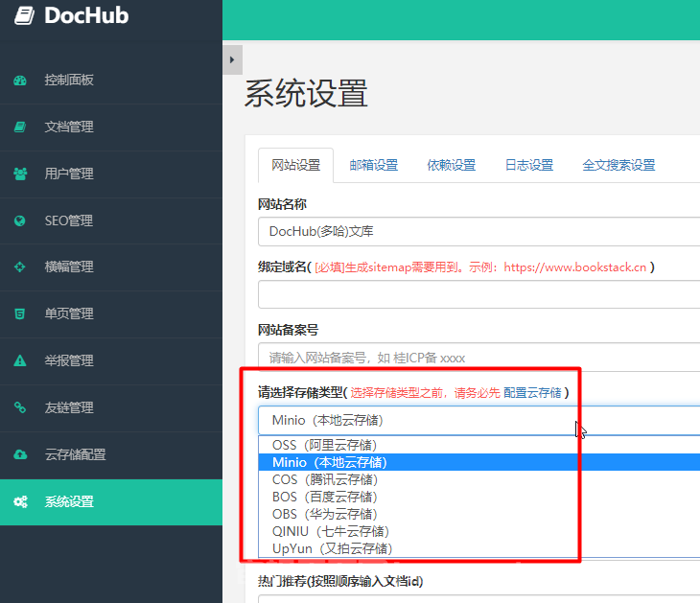Screen dimensions: 700x603
Task: Switch to the 日志设置 tab
Action: click(x=529, y=165)
